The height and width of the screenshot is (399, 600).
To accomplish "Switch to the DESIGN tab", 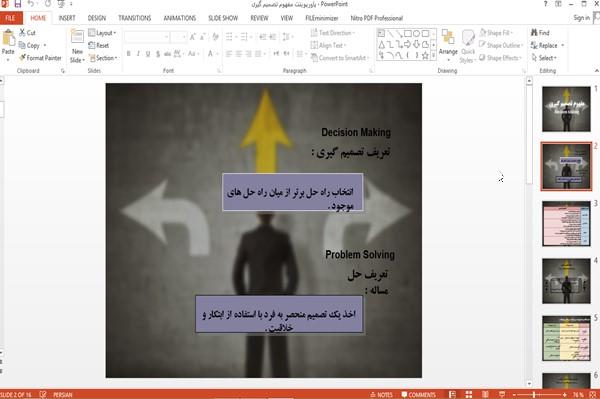I will (x=97, y=18).
